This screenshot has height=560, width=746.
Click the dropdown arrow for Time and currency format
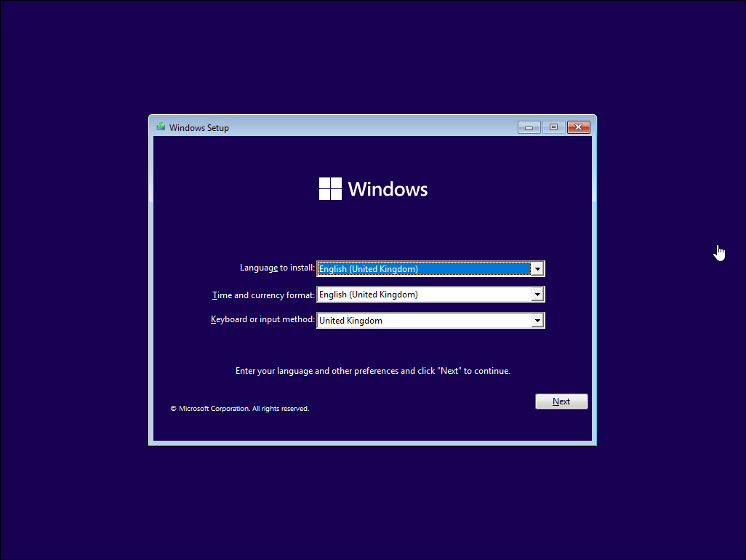pos(537,294)
